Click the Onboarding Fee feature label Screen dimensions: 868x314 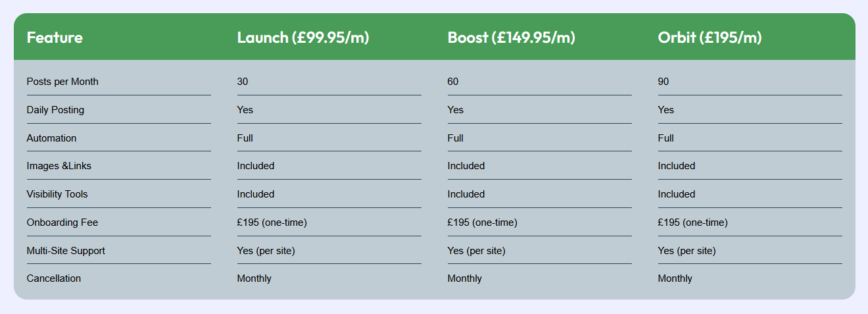coord(62,222)
